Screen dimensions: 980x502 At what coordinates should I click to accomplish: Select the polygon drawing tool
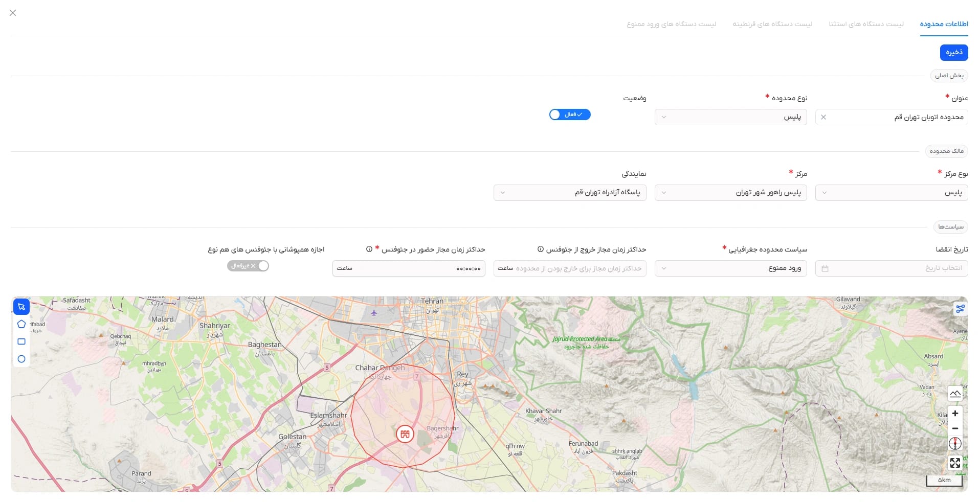(21, 324)
